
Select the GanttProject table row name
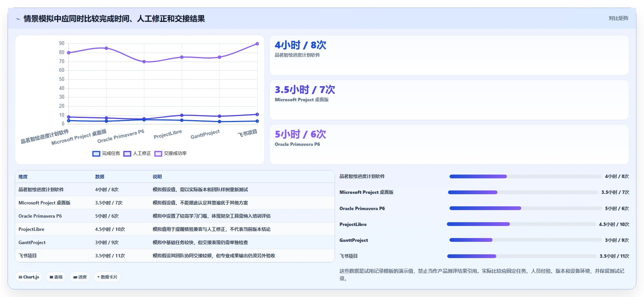32,243
